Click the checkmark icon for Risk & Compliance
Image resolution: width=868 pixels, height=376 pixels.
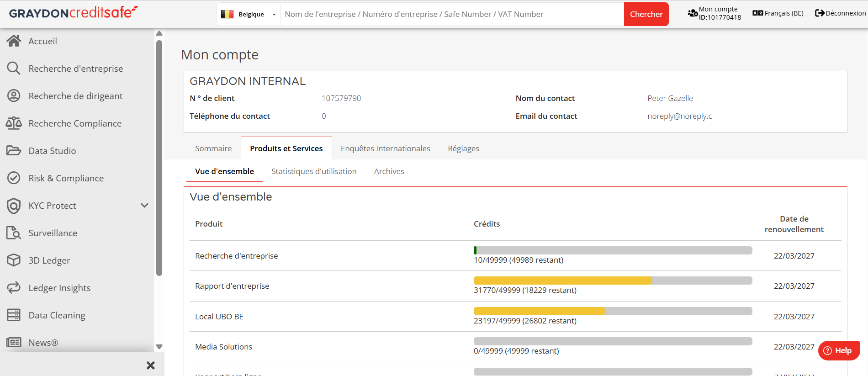[x=14, y=178]
